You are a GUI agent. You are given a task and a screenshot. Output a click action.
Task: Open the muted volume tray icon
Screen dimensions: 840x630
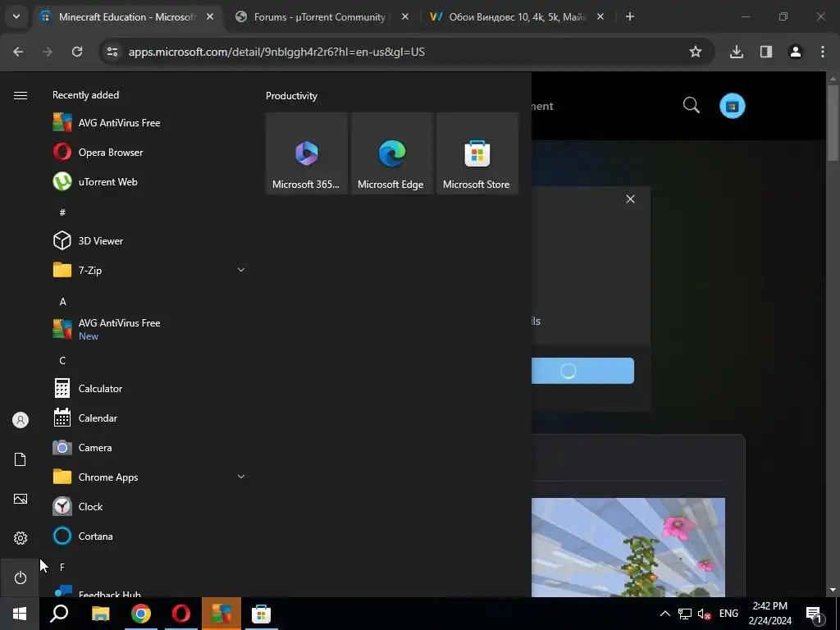pos(704,614)
